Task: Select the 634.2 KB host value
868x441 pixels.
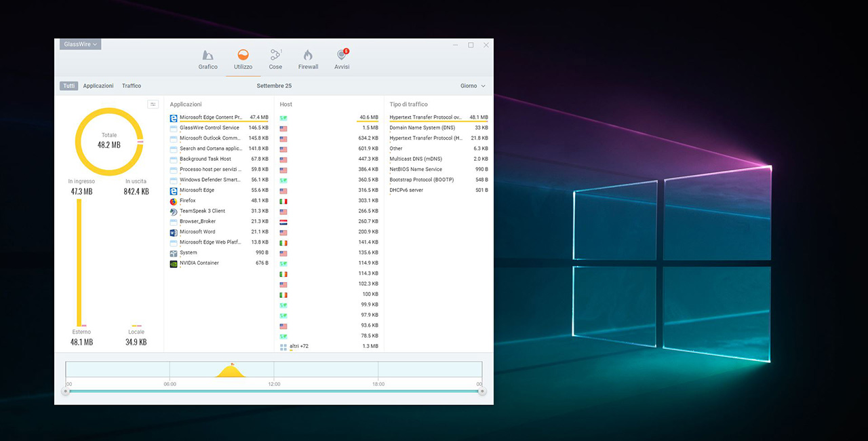Action: click(x=368, y=138)
